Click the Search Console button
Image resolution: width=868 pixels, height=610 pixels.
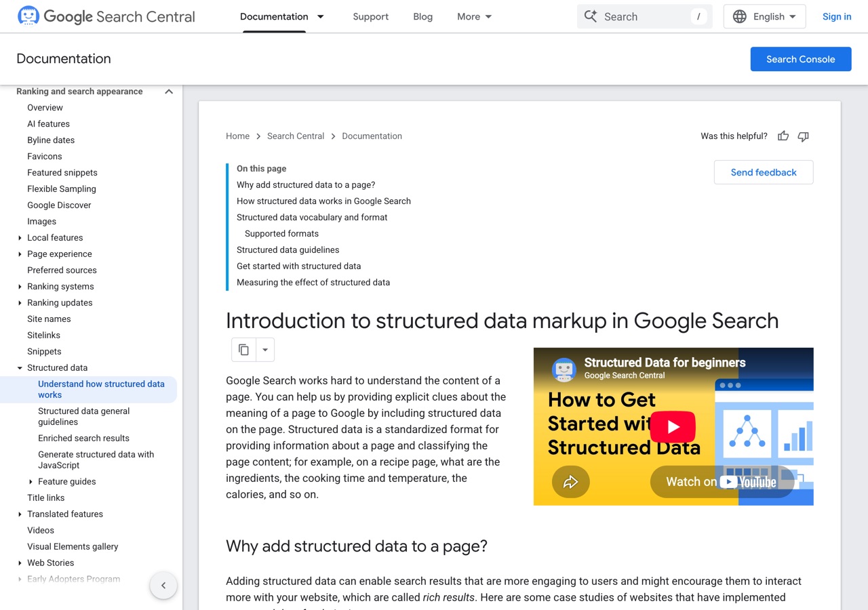pyautogui.click(x=801, y=59)
